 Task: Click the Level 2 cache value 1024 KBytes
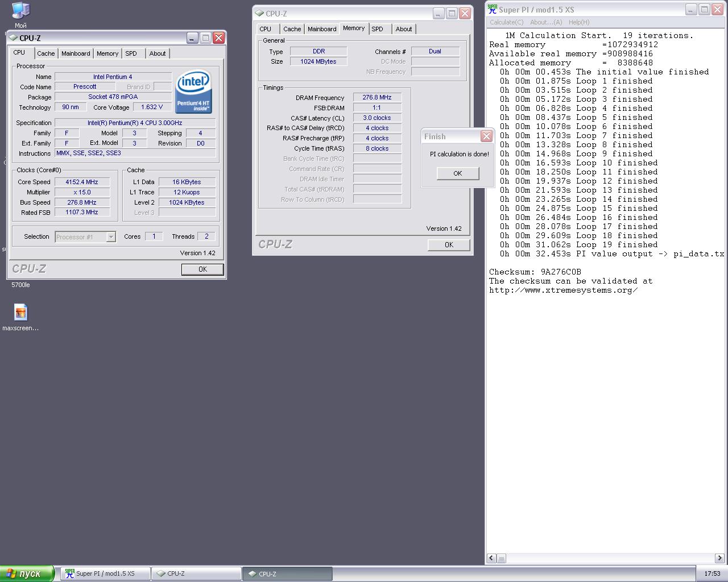(187, 202)
